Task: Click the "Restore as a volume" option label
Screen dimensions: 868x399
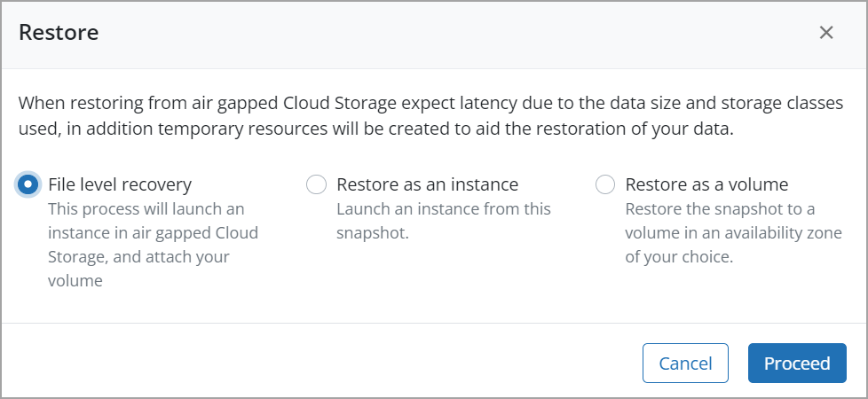Action: (706, 184)
